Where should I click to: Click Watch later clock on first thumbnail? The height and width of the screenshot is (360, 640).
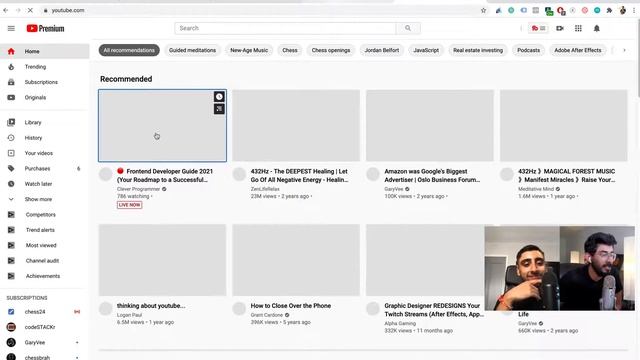pyautogui.click(x=219, y=97)
